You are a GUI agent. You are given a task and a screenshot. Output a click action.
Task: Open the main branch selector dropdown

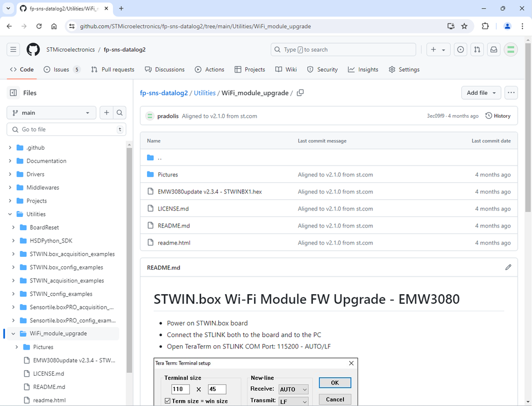(51, 113)
